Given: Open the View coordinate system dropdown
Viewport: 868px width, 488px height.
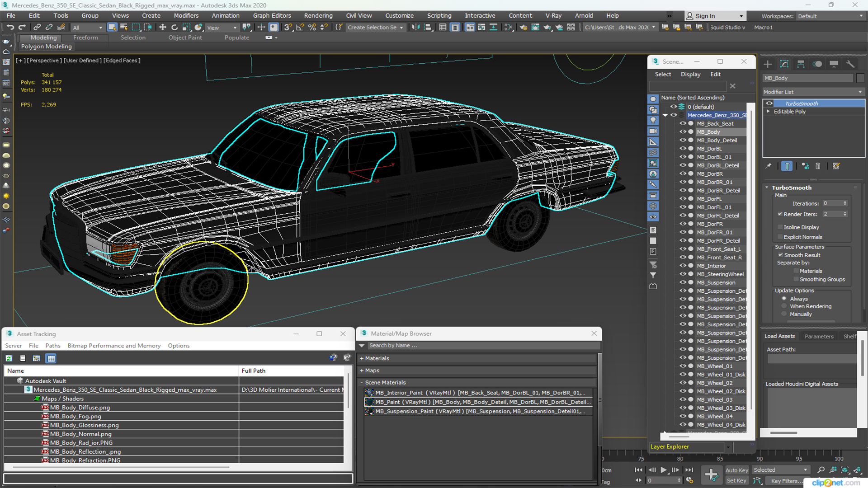Looking at the screenshot, I should (222, 28).
